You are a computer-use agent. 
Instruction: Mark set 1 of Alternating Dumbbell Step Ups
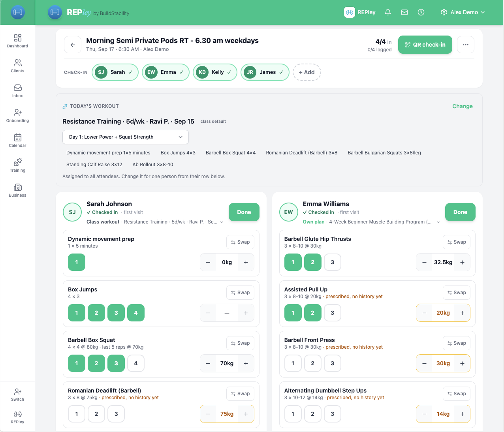click(293, 414)
